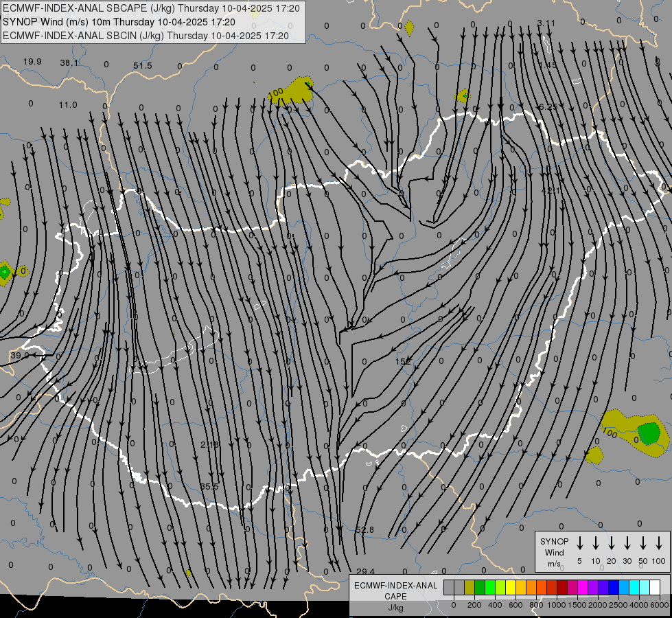Viewport: 672px width, 618px height.
Task: Click the 29.4 value beside CAPE legend
Action: coord(366,571)
